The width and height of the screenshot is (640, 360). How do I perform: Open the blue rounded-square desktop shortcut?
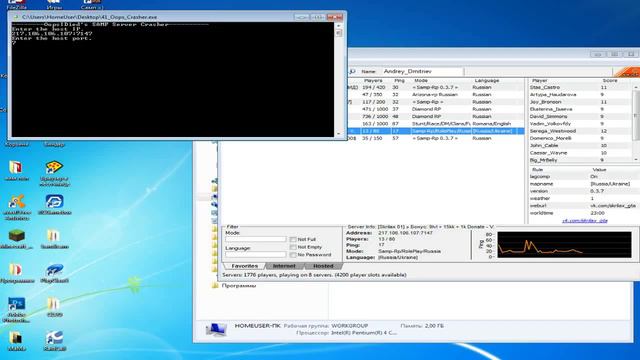point(54,202)
